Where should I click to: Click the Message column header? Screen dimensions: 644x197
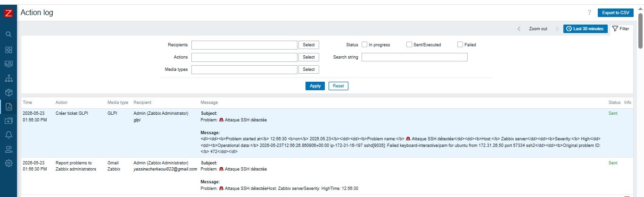point(209,103)
